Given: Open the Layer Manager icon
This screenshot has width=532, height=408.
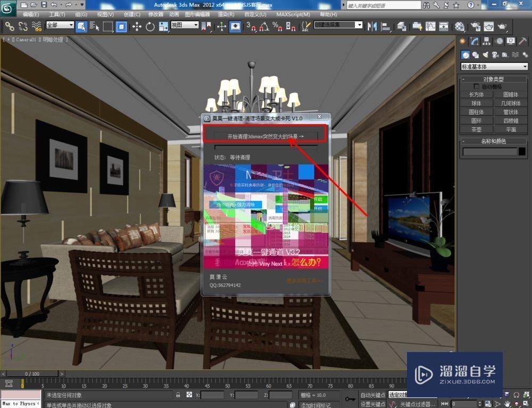Looking at the screenshot, I should coord(402,26).
